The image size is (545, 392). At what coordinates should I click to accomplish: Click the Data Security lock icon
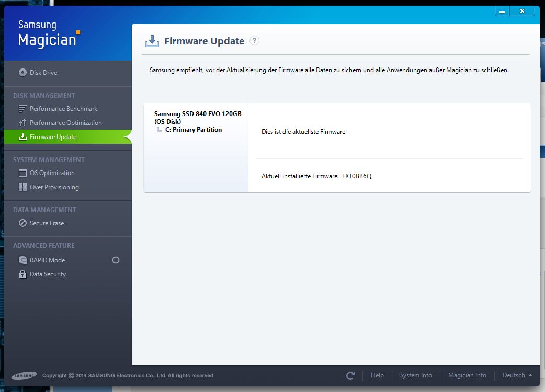pos(22,274)
